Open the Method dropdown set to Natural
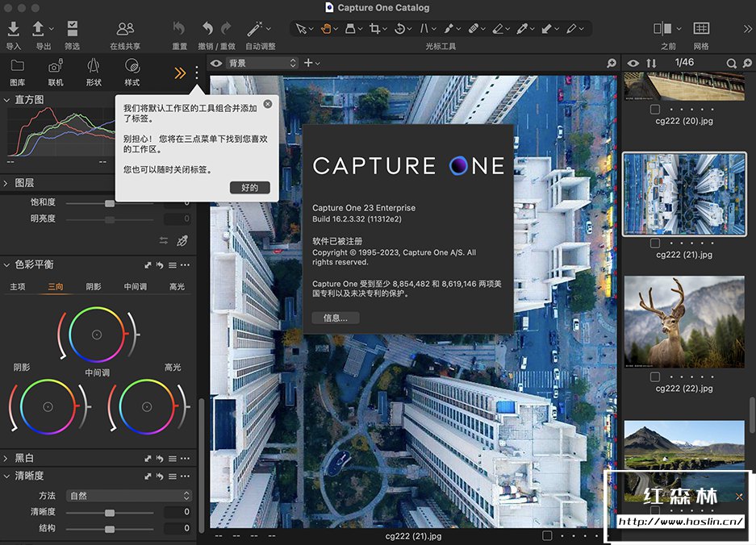 click(x=128, y=496)
